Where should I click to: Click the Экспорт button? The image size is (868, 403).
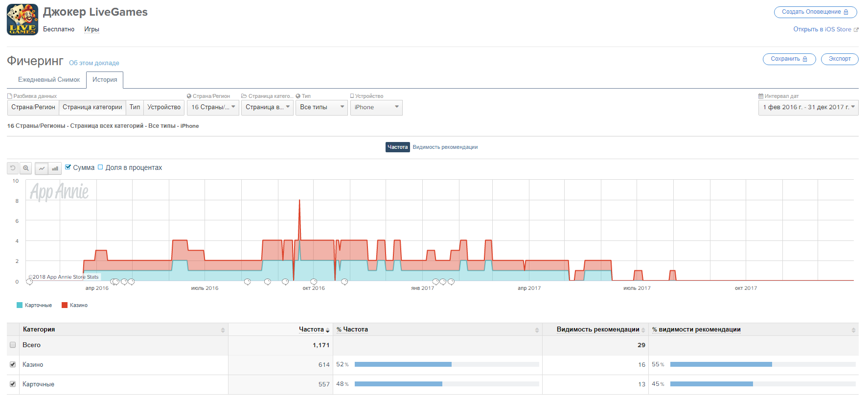839,59
